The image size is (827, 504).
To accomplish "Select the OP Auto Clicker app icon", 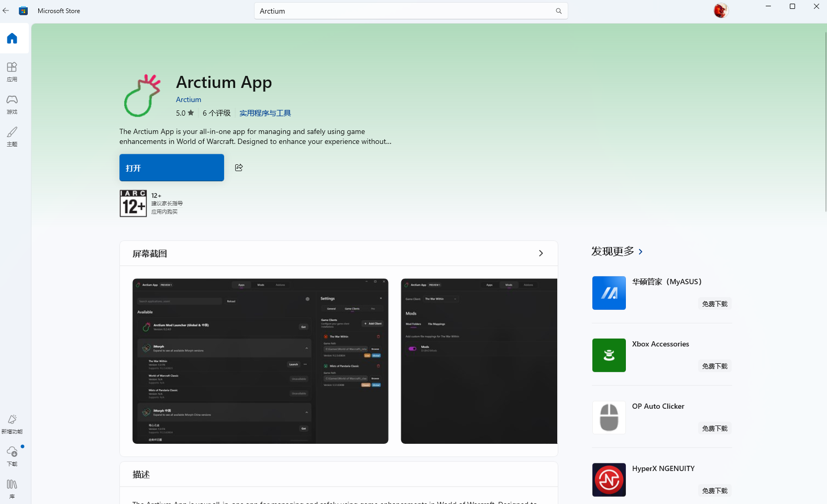I will 609,418.
